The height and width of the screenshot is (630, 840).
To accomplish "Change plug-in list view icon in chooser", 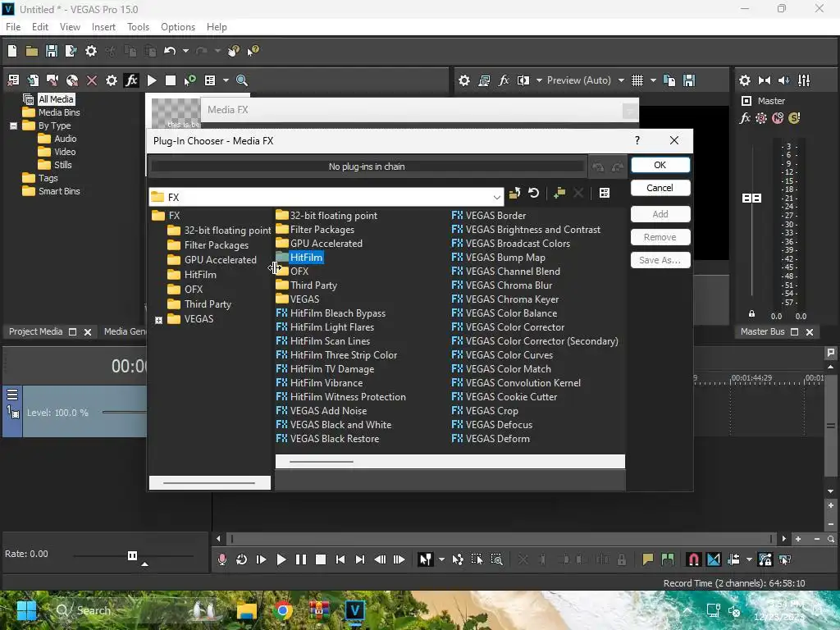I will (605, 193).
